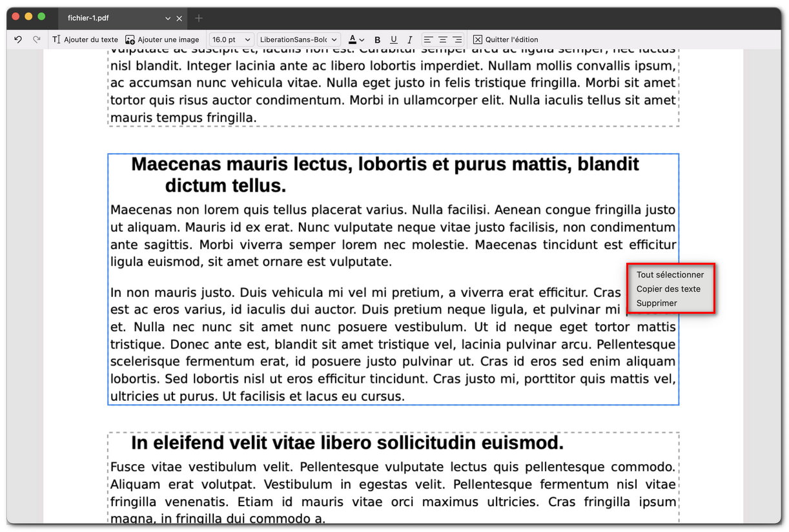789x532 pixels.
Task: Choose 'Supprimer' from the context menu
Action: 656,303
